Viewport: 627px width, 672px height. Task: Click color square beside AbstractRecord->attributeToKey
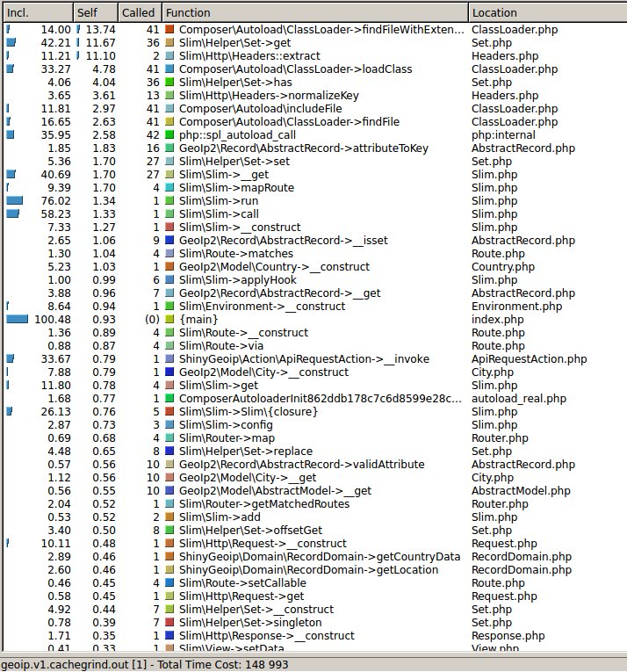169,148
